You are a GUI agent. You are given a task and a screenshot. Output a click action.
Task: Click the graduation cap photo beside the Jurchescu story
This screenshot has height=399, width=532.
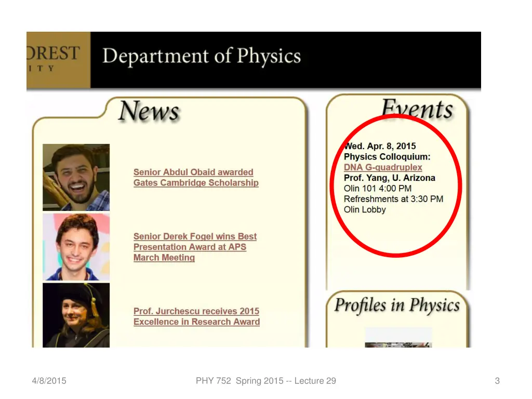(x=76, y=315)
